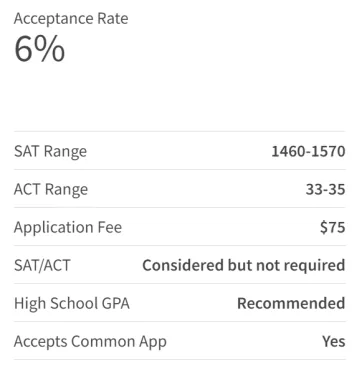This screenshot has width=363, height=371.
Task: Click the Accepts Common App label
Action: [90, 342]
